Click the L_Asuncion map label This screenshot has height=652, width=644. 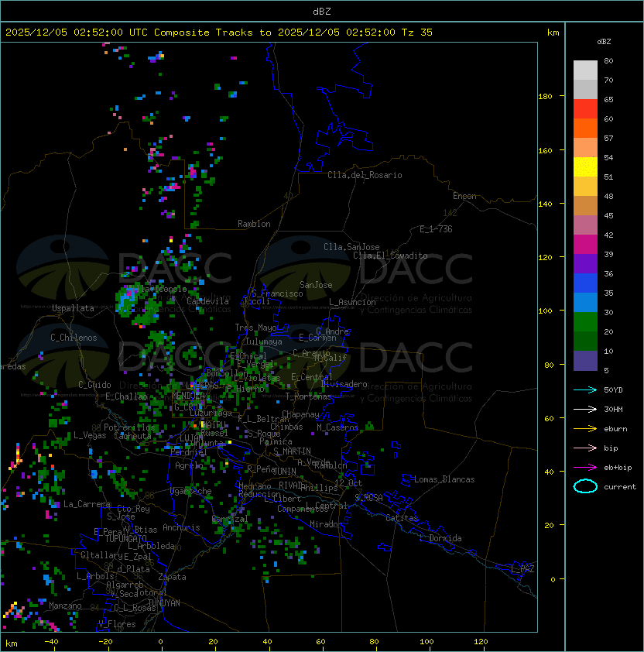coord(352,302)
